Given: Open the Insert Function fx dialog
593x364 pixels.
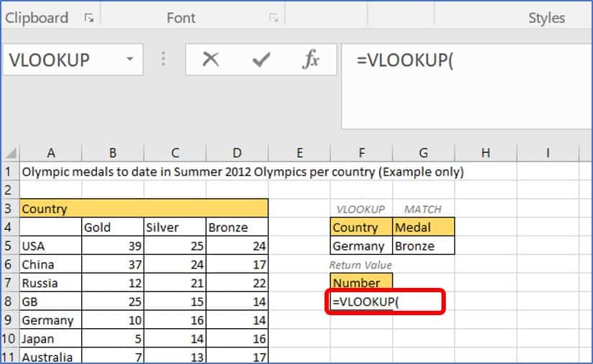Looking at the screenshot, I should (310, 60).
